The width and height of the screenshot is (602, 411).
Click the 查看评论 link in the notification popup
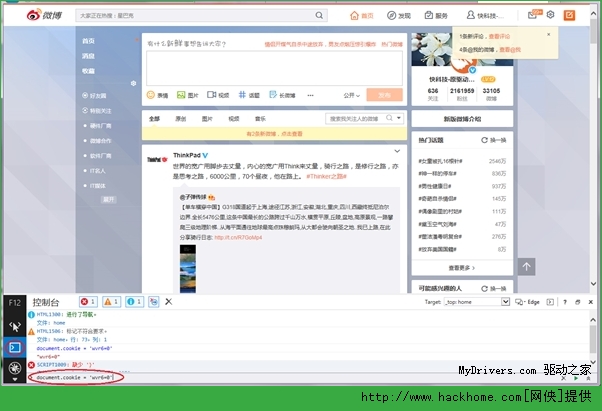(499, 36)
